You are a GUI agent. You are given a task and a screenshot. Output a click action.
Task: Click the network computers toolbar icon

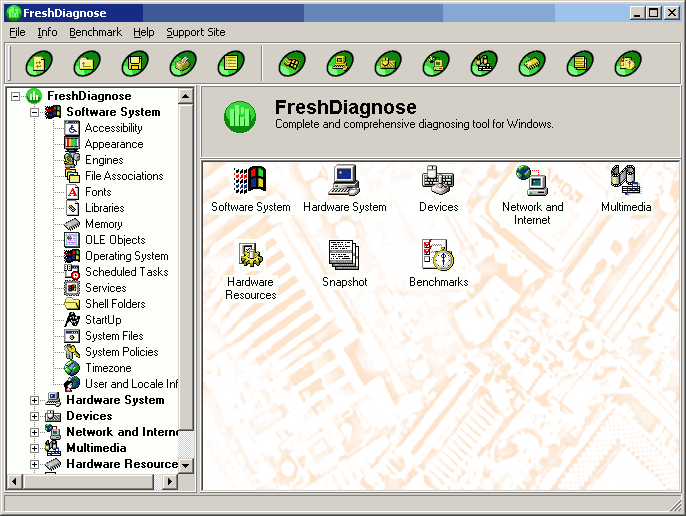click(x=436, y=63)
